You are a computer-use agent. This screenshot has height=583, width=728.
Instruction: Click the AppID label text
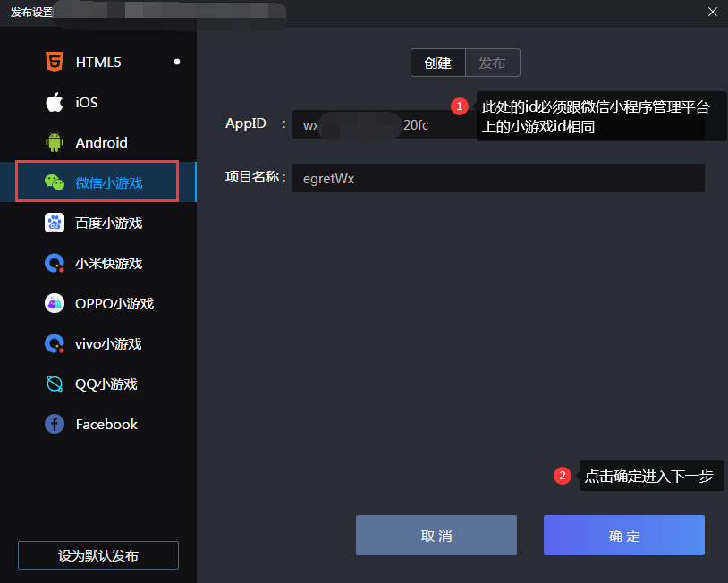tap(246, 124)
